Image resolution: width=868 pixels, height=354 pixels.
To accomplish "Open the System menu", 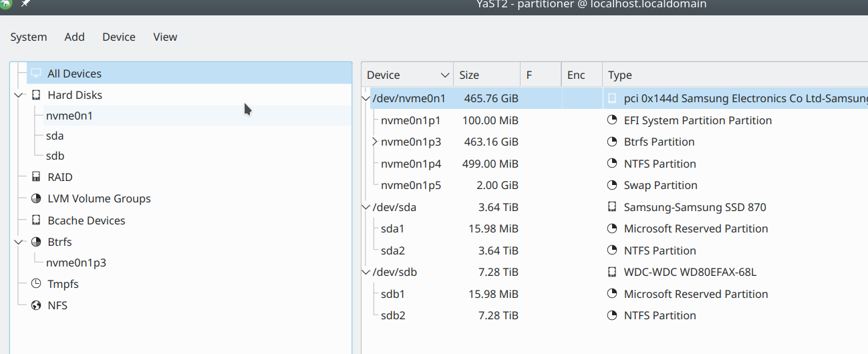I will [x=29, y=37].
